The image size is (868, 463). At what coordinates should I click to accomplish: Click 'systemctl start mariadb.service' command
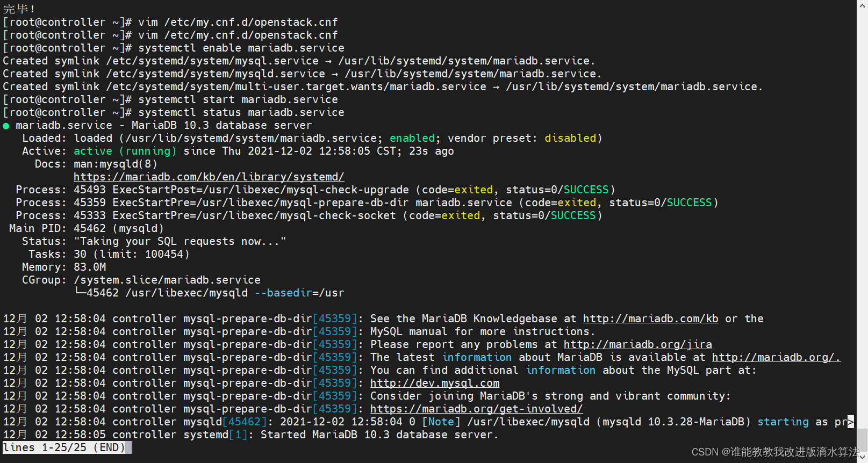238,99
